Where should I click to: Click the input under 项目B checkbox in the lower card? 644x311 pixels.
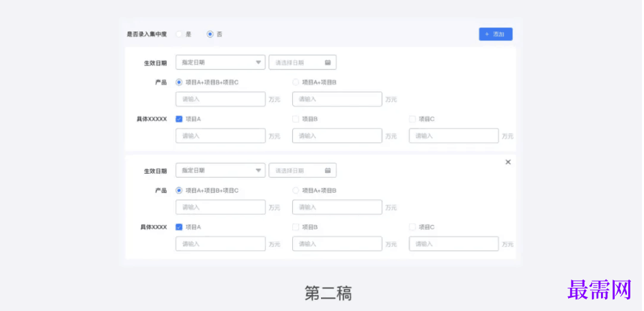pyautogui.click(x=337, y=243)
